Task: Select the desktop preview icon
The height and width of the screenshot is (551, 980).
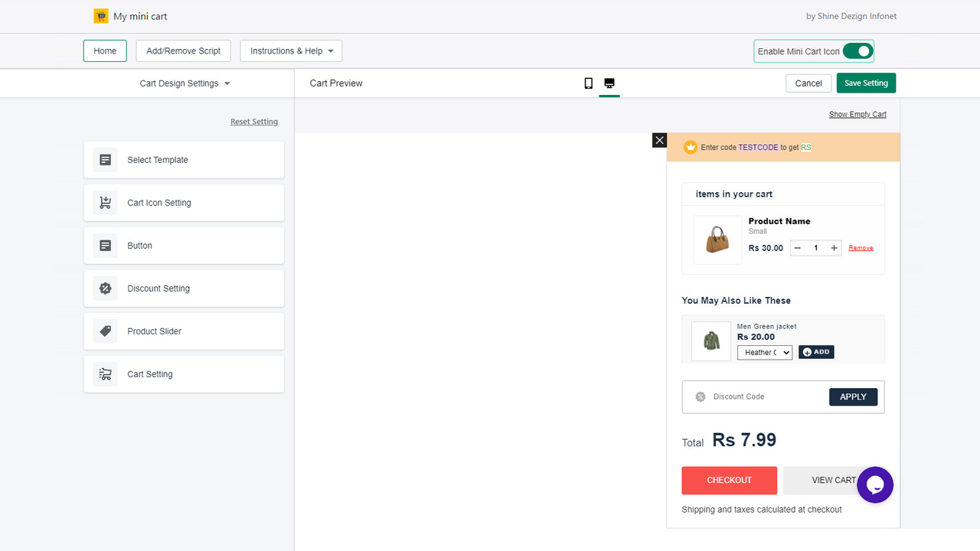Action: point(609,83)
